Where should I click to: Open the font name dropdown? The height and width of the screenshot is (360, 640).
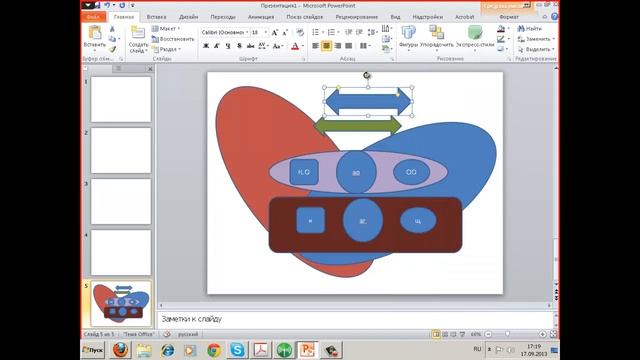pyautogui.click(x=247, y=32)
